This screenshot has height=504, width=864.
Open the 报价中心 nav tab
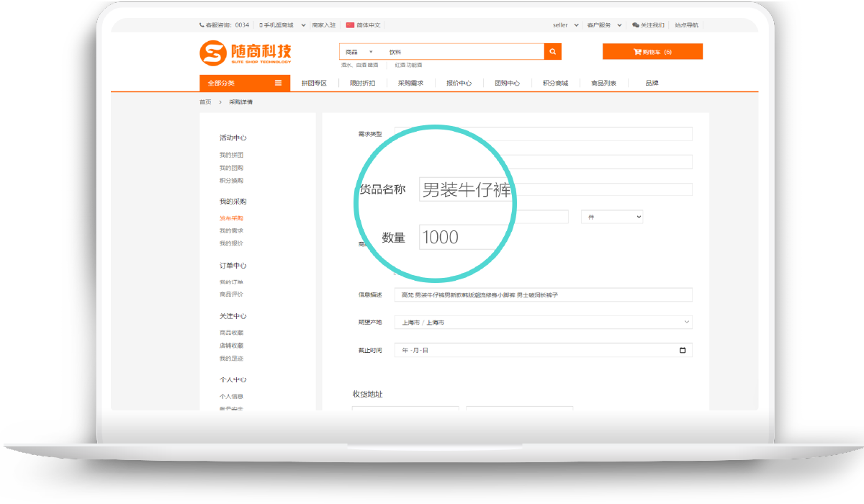coord(459,83)
